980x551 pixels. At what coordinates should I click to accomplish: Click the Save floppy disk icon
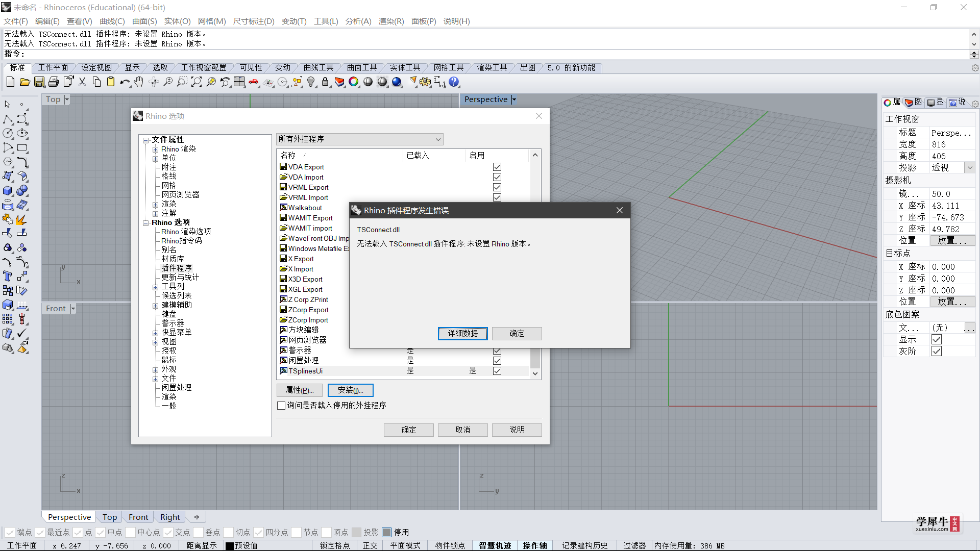click(x=39, y=82)
